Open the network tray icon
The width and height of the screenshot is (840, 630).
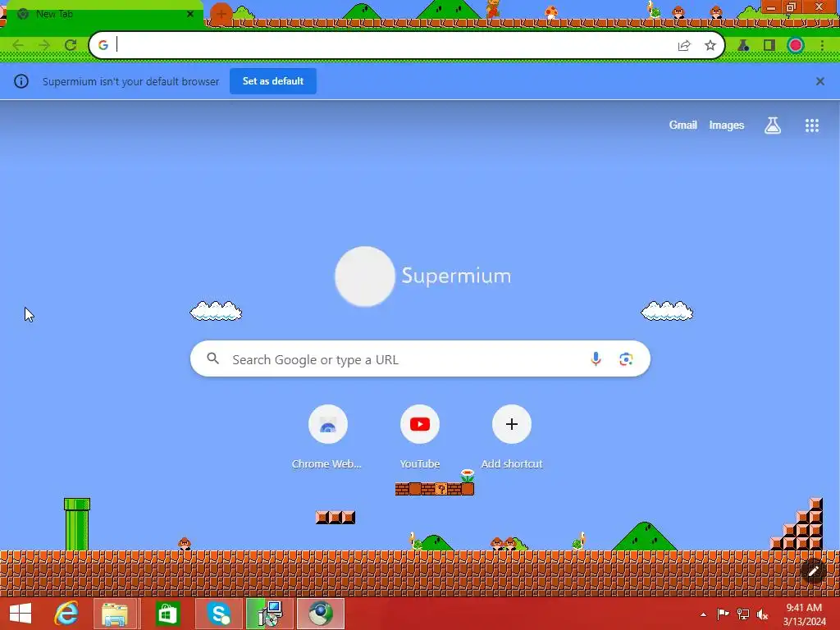click(x=742, y=614)
